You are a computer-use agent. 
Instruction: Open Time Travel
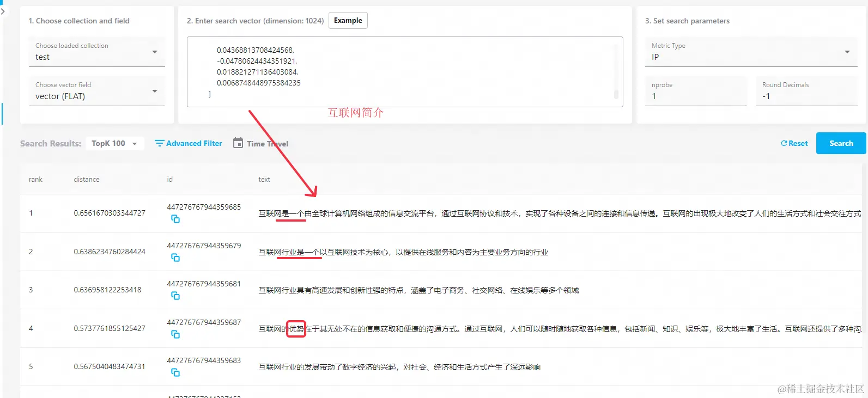(x=261, y=144)
